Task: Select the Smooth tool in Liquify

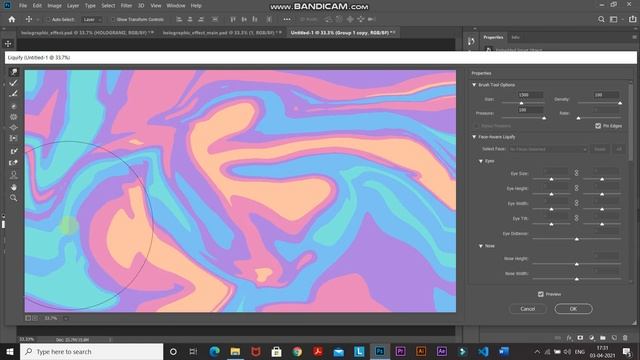Action: pos(13,94)
